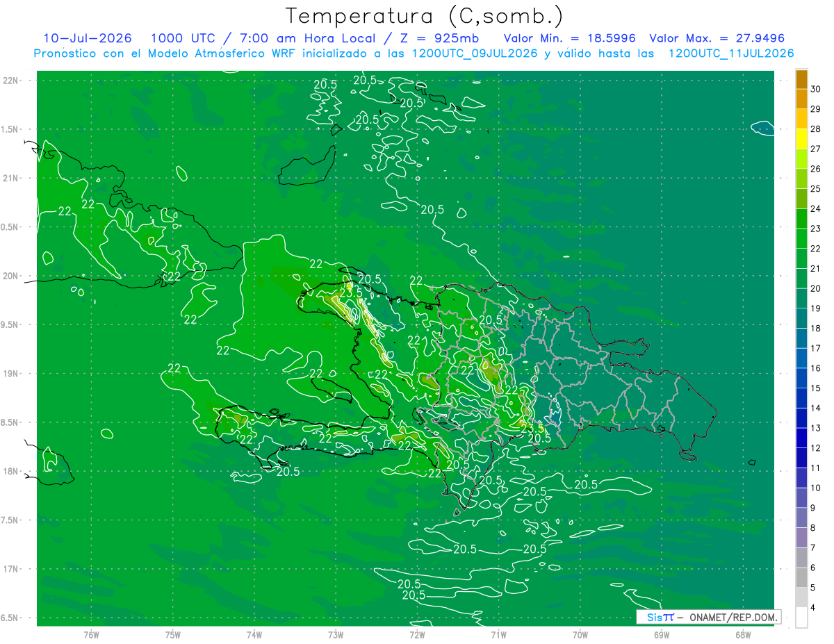Click the '74W' longitude axis label
834x644 pixels.
pos(254,634)
